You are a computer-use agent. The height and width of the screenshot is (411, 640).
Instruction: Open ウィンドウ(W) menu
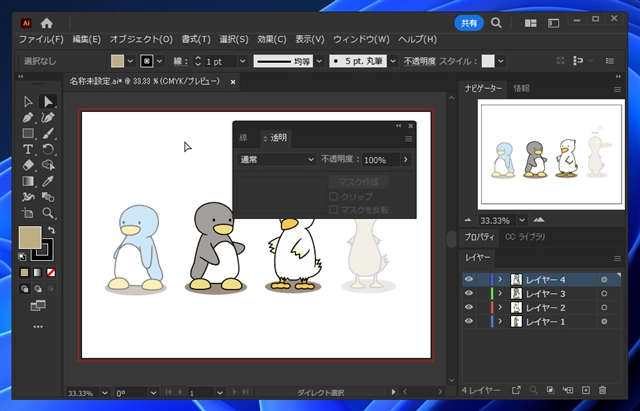click(x=361, y=40)
